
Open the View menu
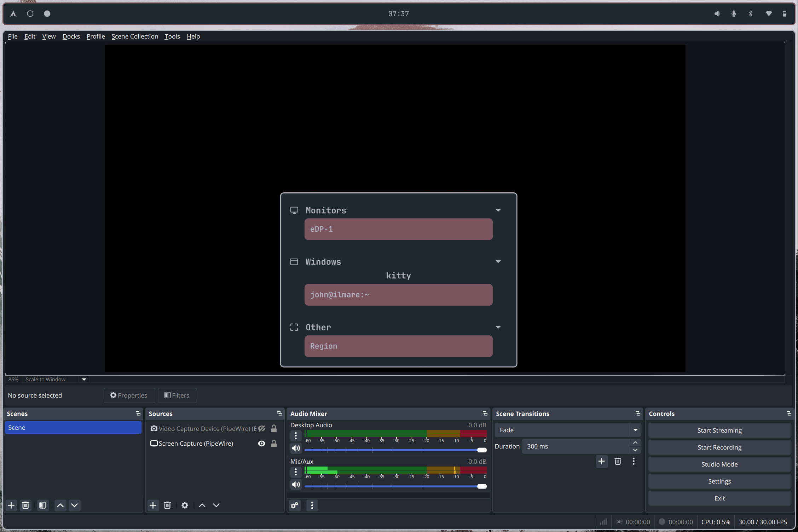click(x=49, y=36)
